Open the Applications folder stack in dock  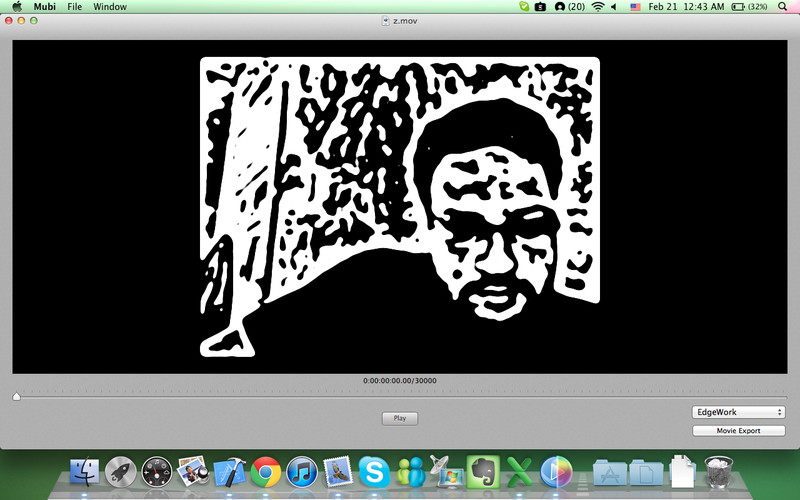click(x=610, y=472)
